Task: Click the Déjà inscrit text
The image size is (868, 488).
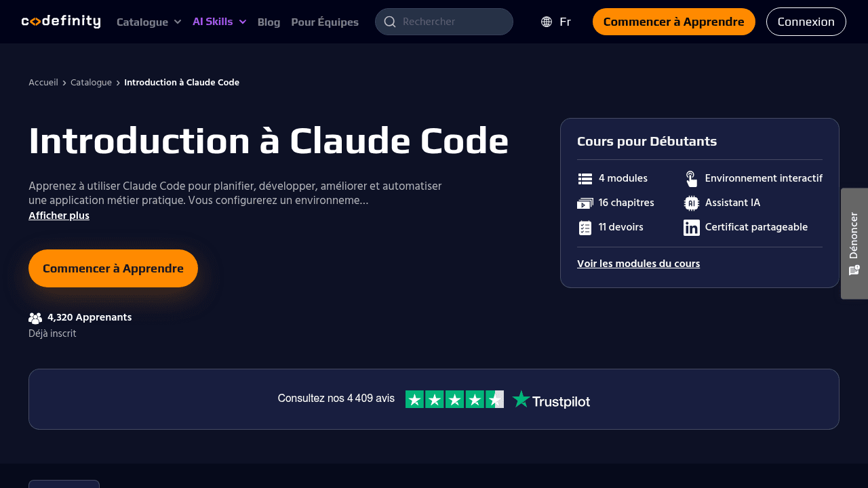Action: [x=52, y=333]
